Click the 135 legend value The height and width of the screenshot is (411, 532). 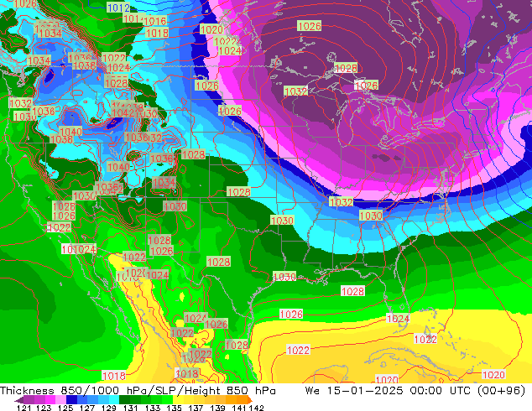tap(174, 408)
